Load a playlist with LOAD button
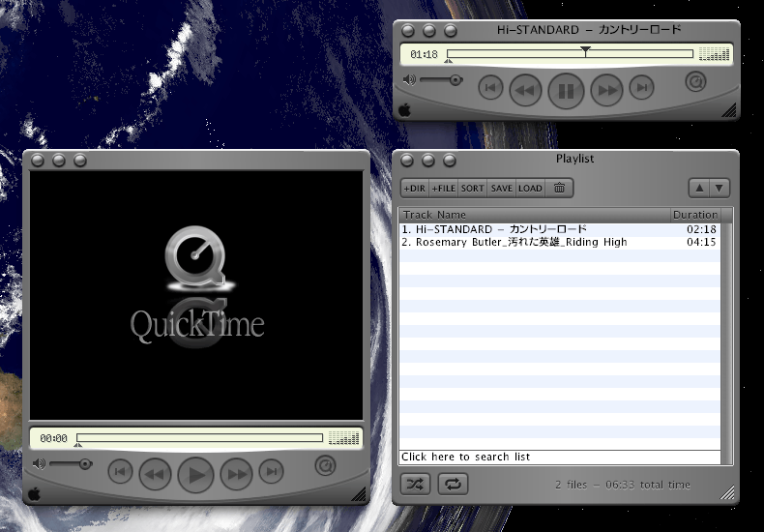 (x=530, y=189)
